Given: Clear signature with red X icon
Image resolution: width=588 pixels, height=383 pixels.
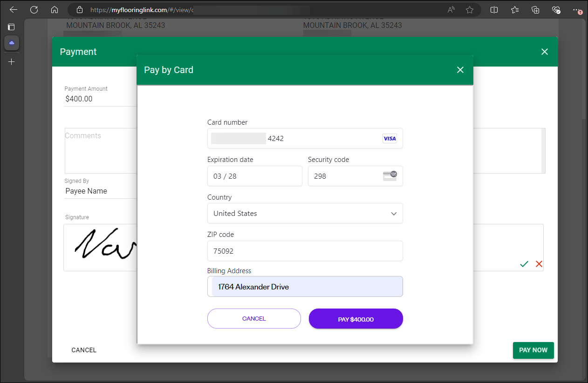Looking at the screenshot, I should 539,264.
